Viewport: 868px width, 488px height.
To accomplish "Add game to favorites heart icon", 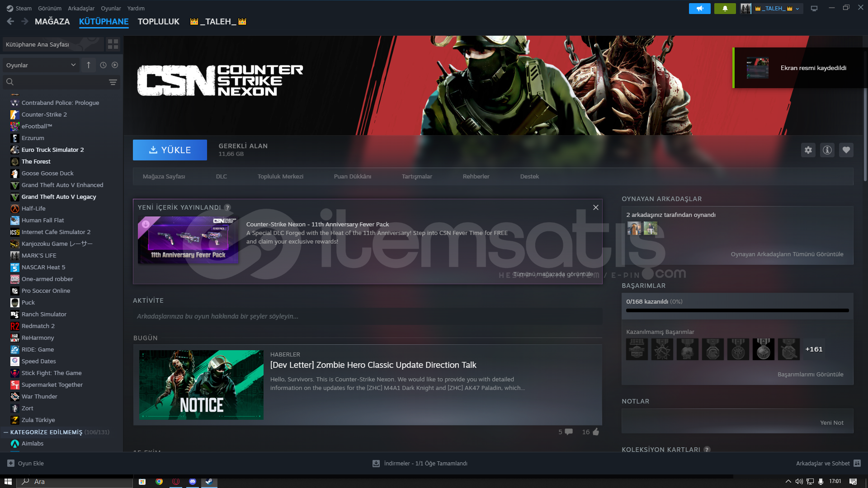I will point(846,150).
